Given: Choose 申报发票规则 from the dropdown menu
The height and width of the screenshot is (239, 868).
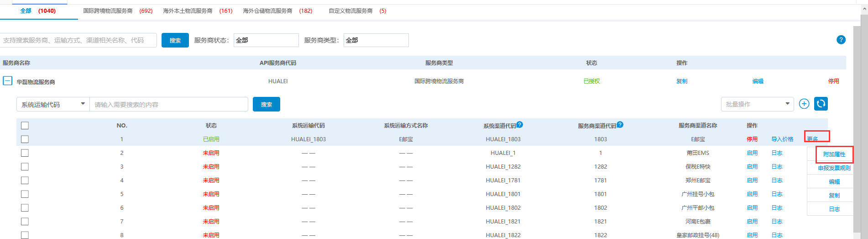Looking at the screenshot, I should pyautogui.click(x=834, y=168).
